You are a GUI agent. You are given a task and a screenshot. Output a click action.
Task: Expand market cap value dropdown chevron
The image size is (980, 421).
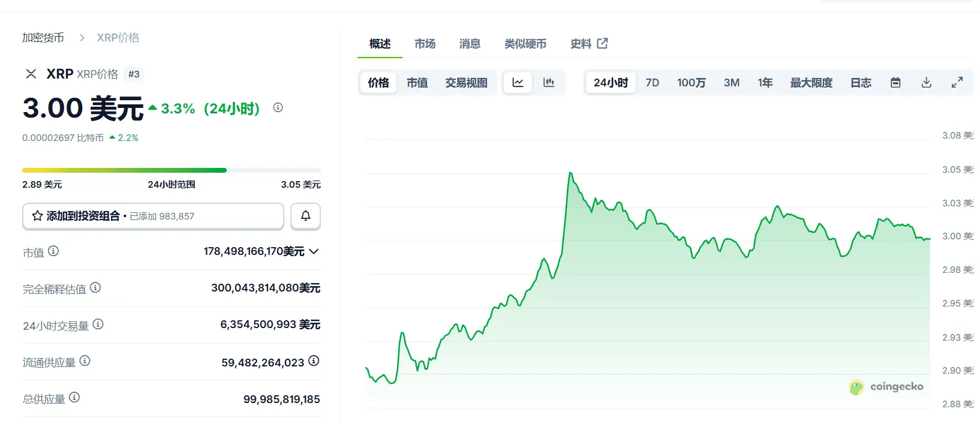tap(314, 251)
